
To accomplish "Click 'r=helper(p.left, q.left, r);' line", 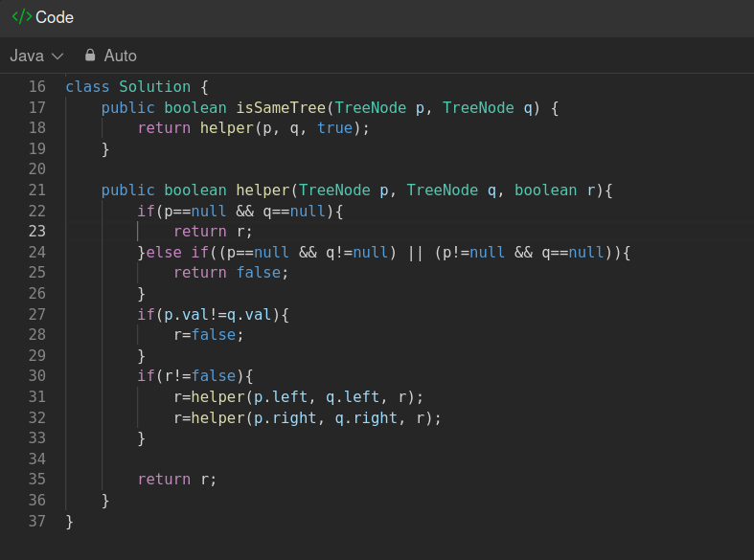I will pos(298,396).
